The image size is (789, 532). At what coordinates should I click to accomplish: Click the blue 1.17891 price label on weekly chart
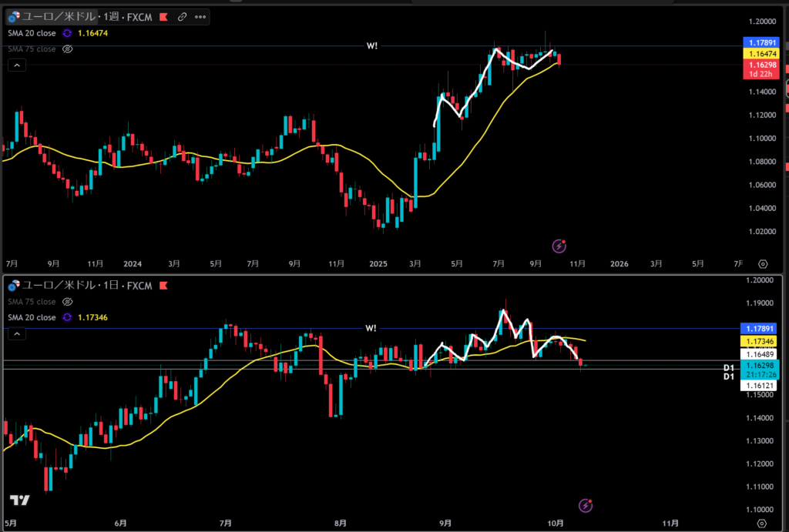point(762,42)
